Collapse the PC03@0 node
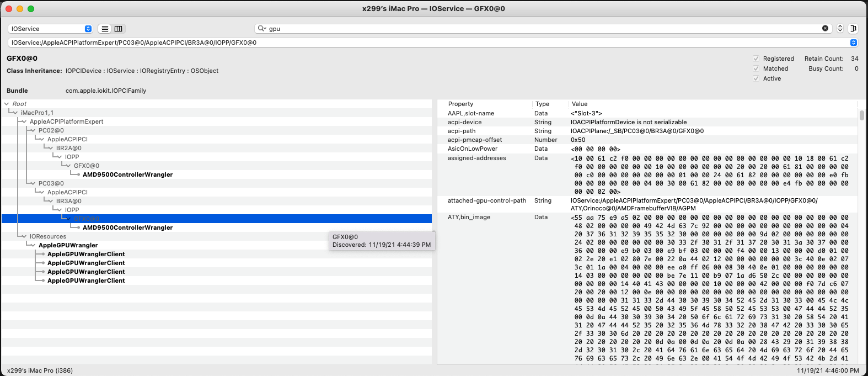This screenshot has width=868, height=376. tap(33, 183)
